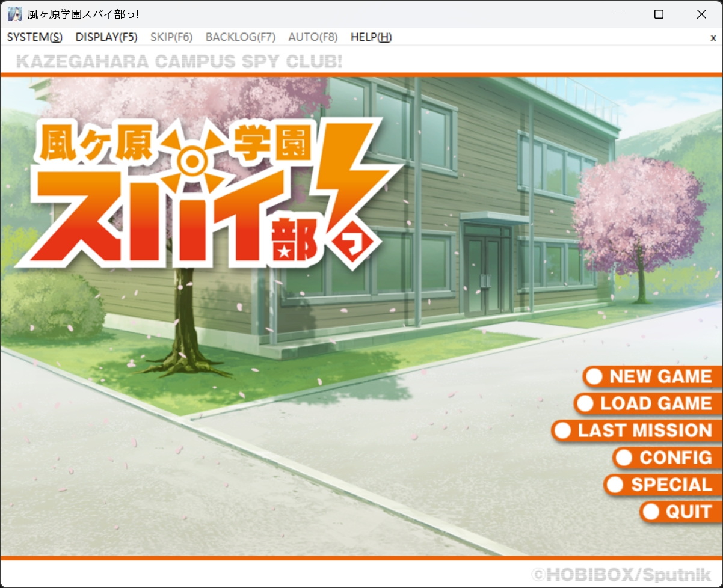Click the KAZEGAHARA CAMPUS SPY CLUB header text
Screen dimensions: 723x588
pos(179,61)
